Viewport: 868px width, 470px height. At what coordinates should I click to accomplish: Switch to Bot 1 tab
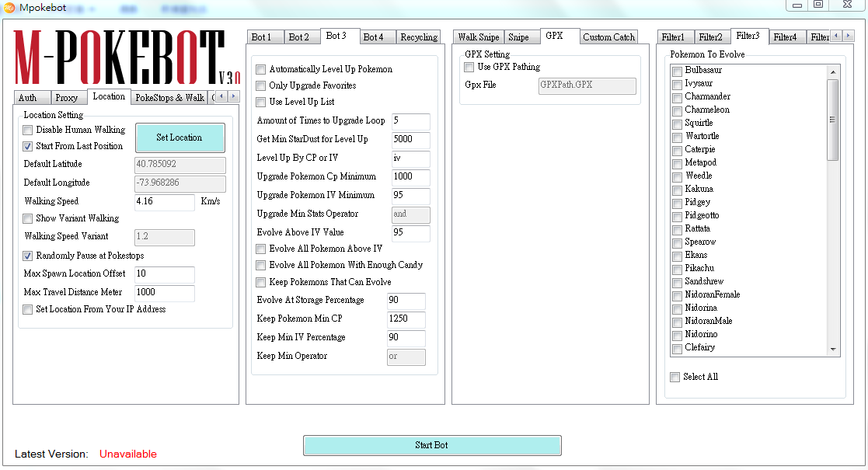pyautogui.click(x=266, y=37)
